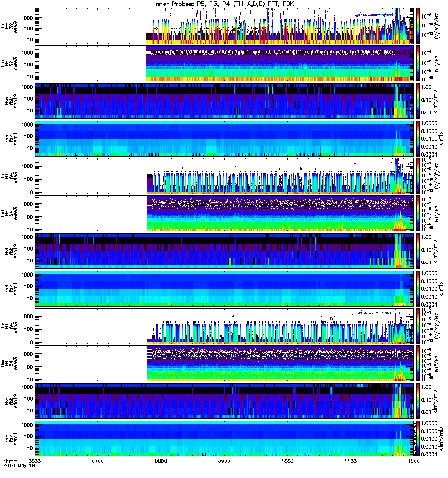Image resolution: width=448 pixels, height=478 pixels.
Task: Click the 1000 time axis label
Action: click(287, 461)
